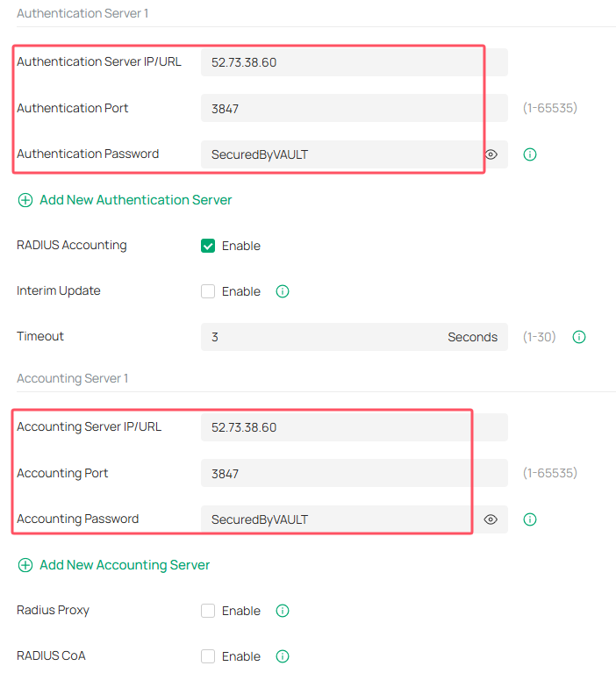
Task: Click the Timeout info icon
Action: [579, 337]
